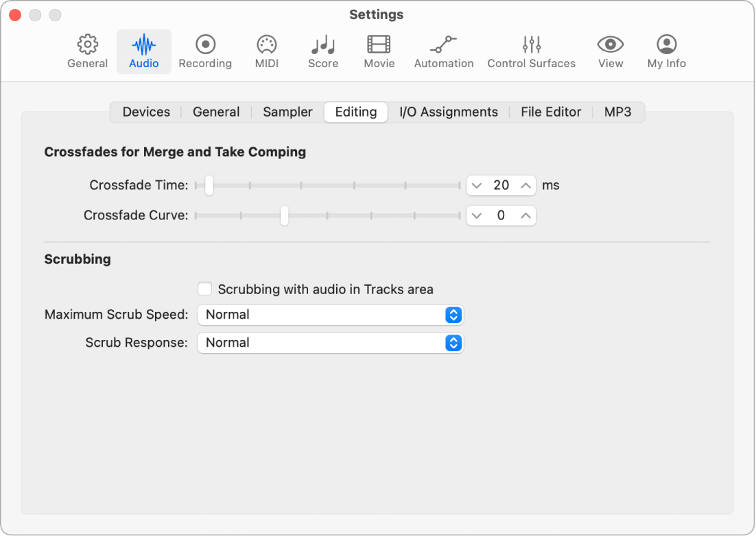
Task: Enable scrubbing with audio in Tracks area
Action: (x=204, y=289)
